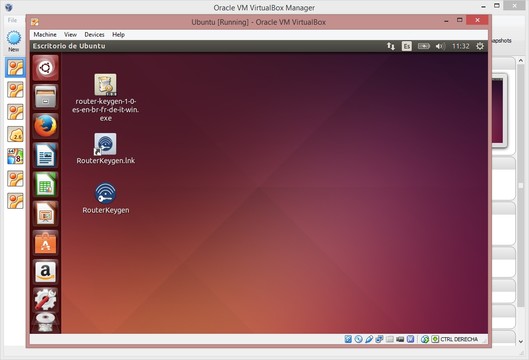This screenshot has height=360, width=529.
Task: Open LibreOffice Impress presentation launcher icon
Action: coord(46,214)
